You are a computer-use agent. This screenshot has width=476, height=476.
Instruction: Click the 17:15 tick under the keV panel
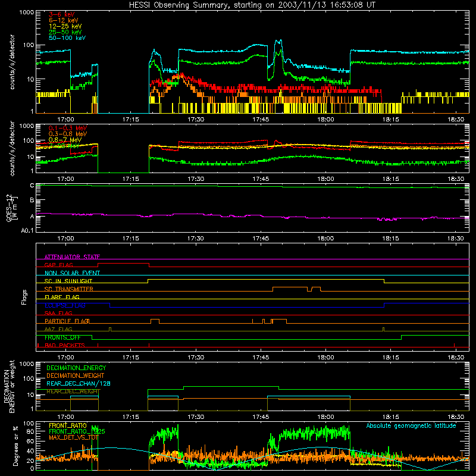(130, 120)
